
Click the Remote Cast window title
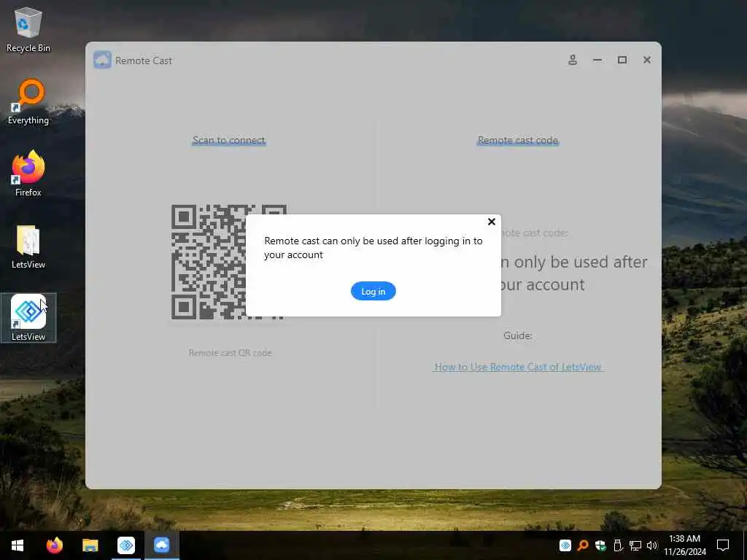coord(144,61)
